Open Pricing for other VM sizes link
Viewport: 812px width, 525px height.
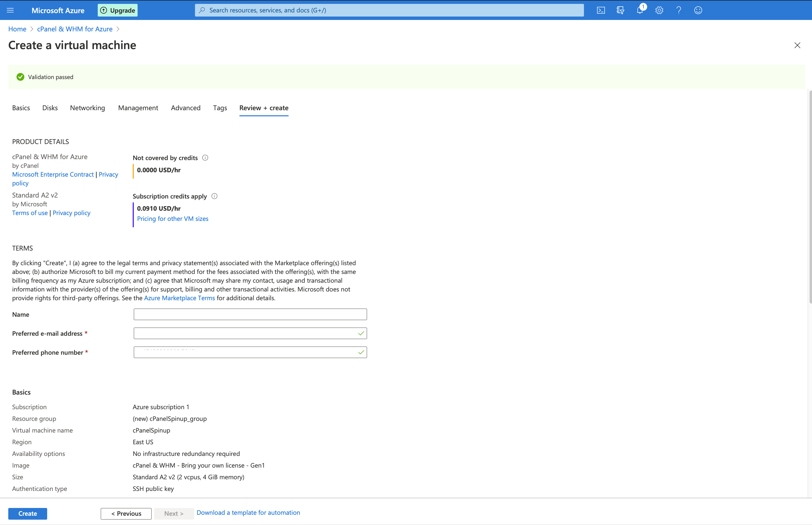point(173,219)
